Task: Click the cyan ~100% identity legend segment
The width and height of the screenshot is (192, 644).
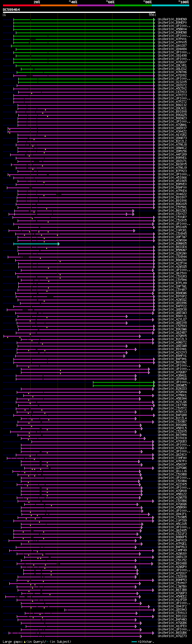Action: 170,5
